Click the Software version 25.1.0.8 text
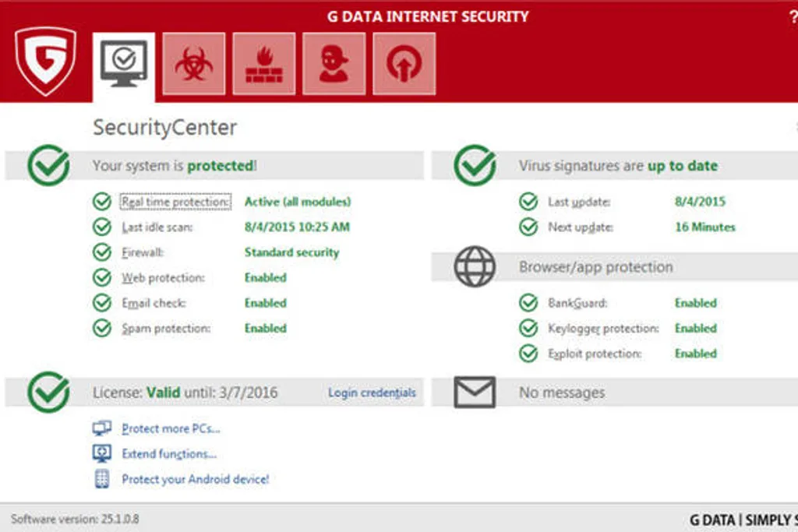This screenshot has height=532, width=798. click(75, 519)
